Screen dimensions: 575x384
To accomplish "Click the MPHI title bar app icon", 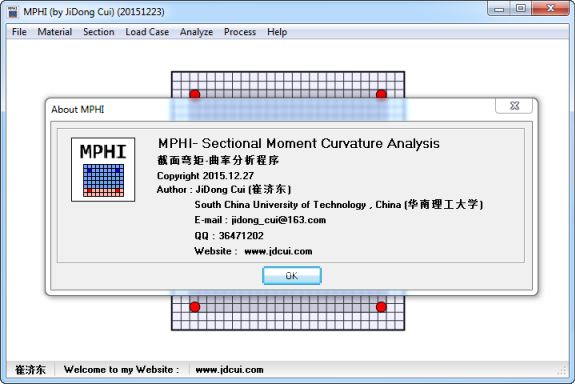I will (12, 12).
